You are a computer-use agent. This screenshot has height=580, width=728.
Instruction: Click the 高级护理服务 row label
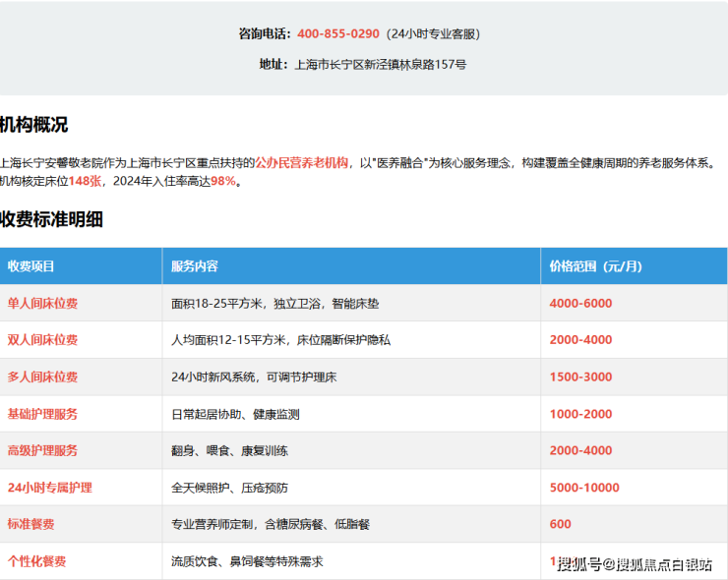click(42, 450)
